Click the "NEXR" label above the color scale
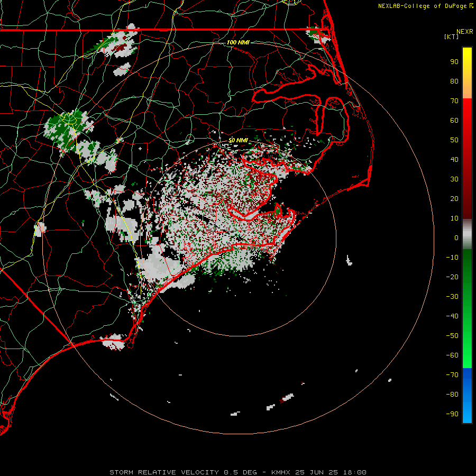The image size is (476, 476). coord(465,32)
